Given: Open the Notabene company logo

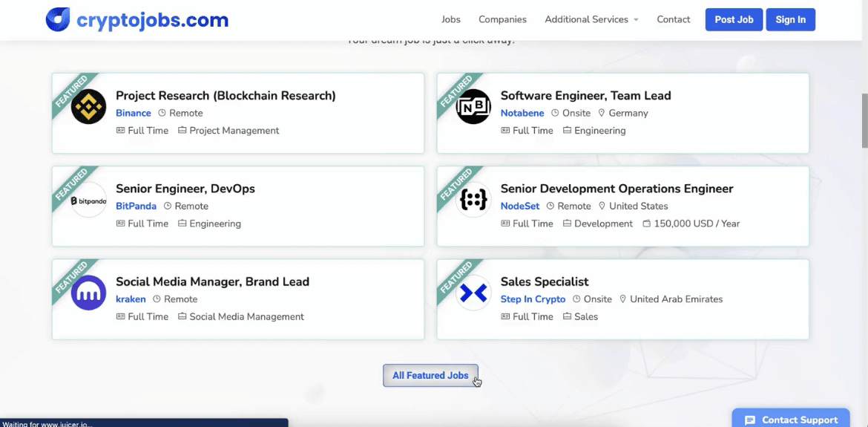Looking at the screenshot, I should coord(473,106).
